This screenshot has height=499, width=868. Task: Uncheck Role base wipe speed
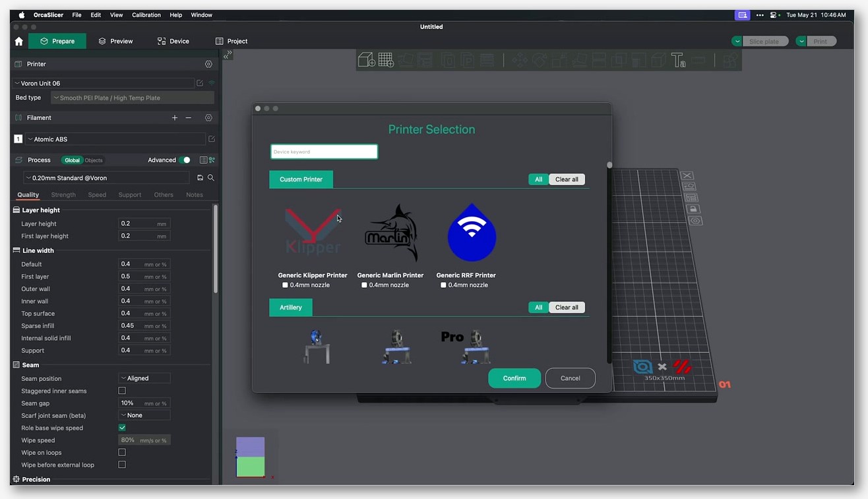[122, 428]
